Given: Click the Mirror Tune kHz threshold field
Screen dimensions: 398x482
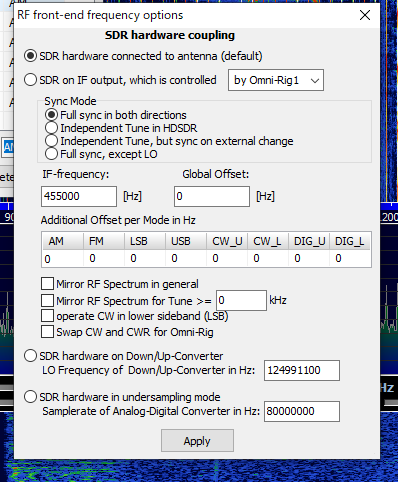Looking at the screenshot, I should tap(241, 300).
